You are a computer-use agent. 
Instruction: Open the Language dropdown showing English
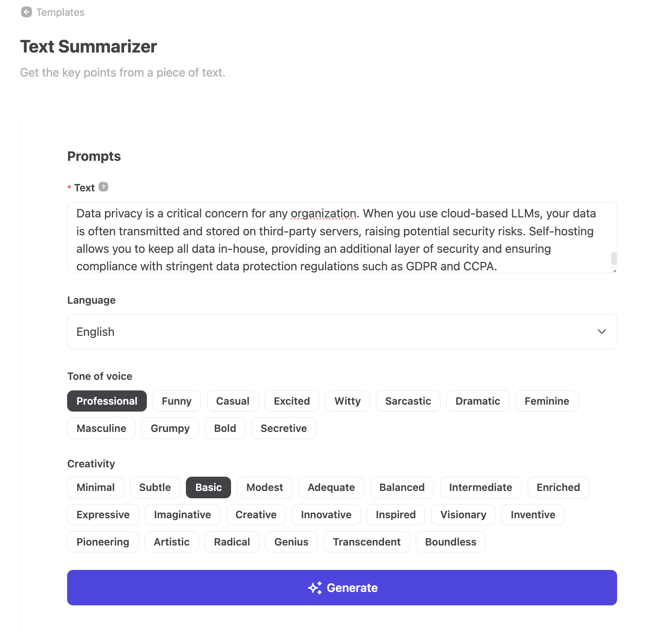342,332
